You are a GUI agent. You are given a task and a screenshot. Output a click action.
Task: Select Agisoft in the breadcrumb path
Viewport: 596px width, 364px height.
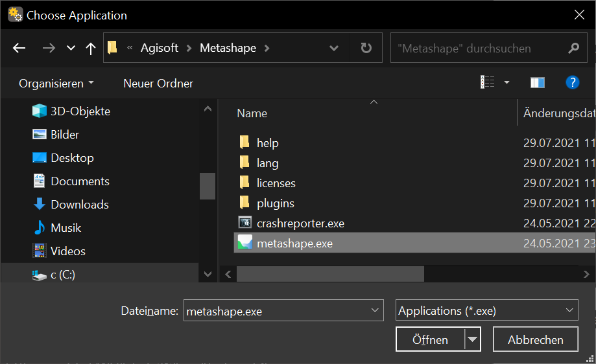[160, 48]
